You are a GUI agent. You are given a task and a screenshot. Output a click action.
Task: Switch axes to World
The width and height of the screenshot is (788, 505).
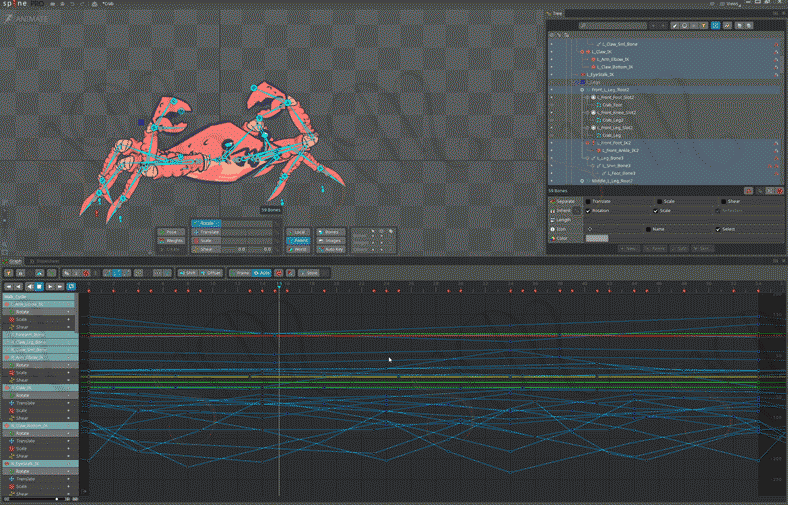pyautogui.click(x=299, y=249)
